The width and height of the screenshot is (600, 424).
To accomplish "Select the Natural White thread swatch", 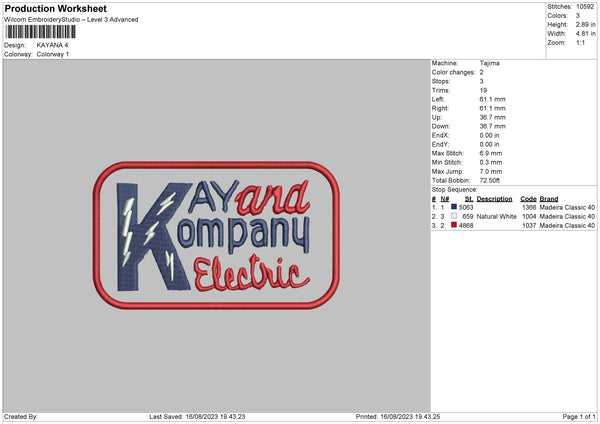I will (x=454, y=216).
